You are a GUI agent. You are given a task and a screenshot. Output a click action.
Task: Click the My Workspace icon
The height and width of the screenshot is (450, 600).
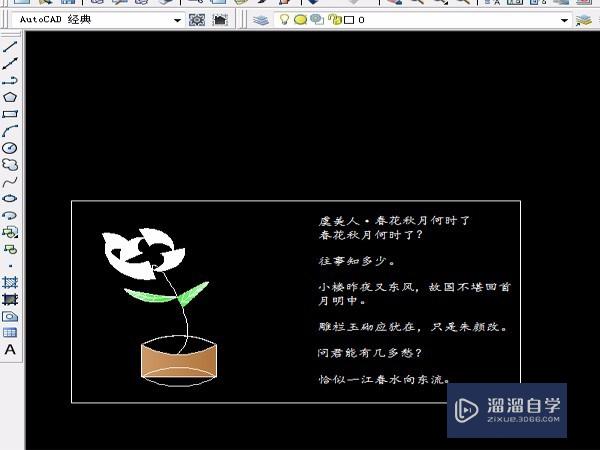coord(220,20)
